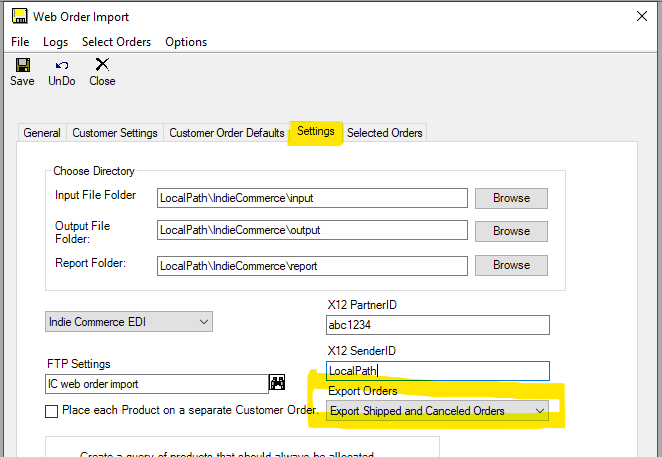Switch to the Customer Order Defaults tab
662x457 pixels.
pyautogui.click(x=227, y=133)
